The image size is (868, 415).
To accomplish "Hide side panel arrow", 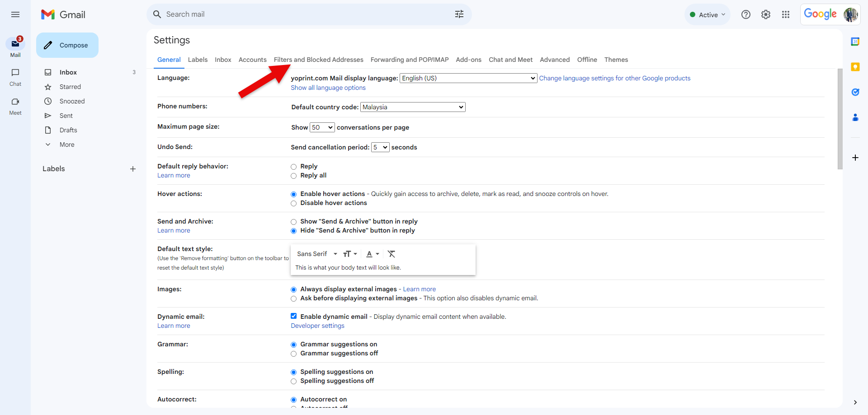I will (855, 402).
